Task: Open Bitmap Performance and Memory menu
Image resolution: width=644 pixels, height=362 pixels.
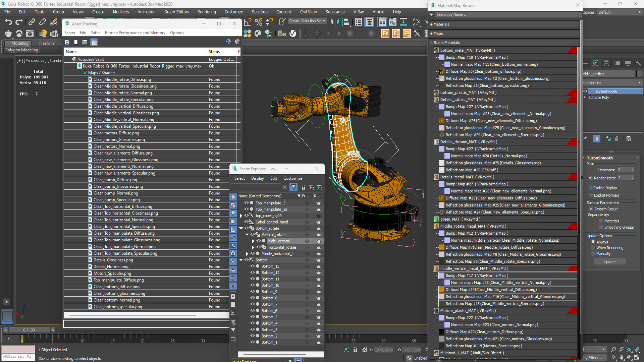Action: coord(135,33)
